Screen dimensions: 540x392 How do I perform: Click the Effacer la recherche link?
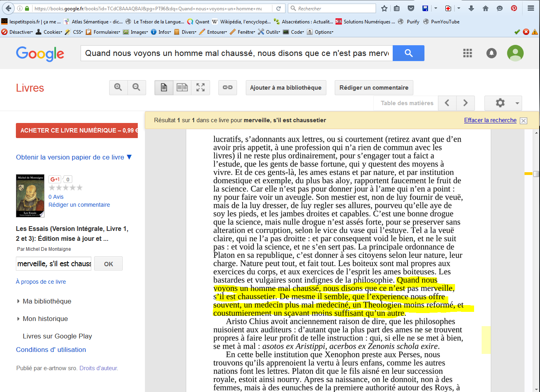coord(490,120)
